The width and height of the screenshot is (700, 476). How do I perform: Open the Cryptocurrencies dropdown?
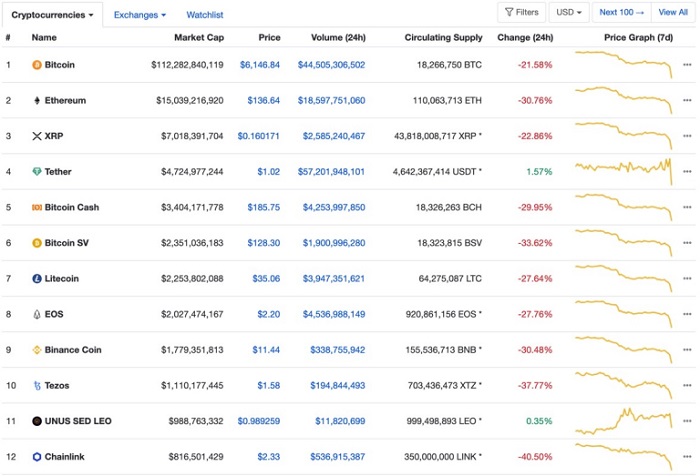pos(52,15)
